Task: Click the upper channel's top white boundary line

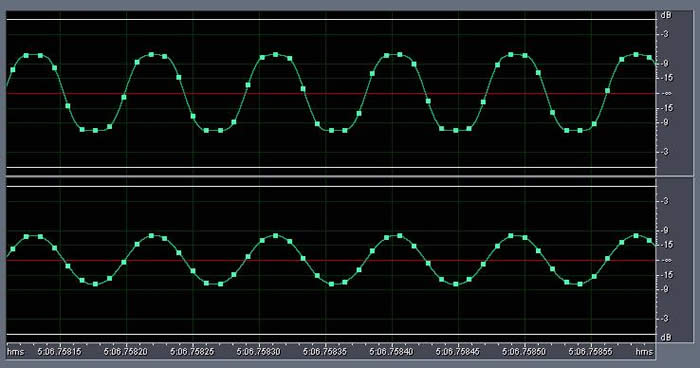Action: (x=331, y=20)
